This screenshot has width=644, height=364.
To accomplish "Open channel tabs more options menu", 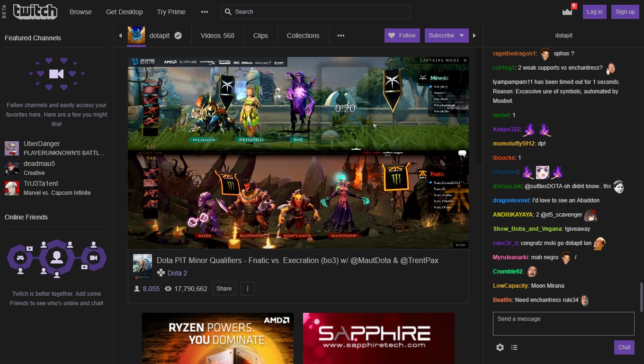I will [x=341, y=36].
